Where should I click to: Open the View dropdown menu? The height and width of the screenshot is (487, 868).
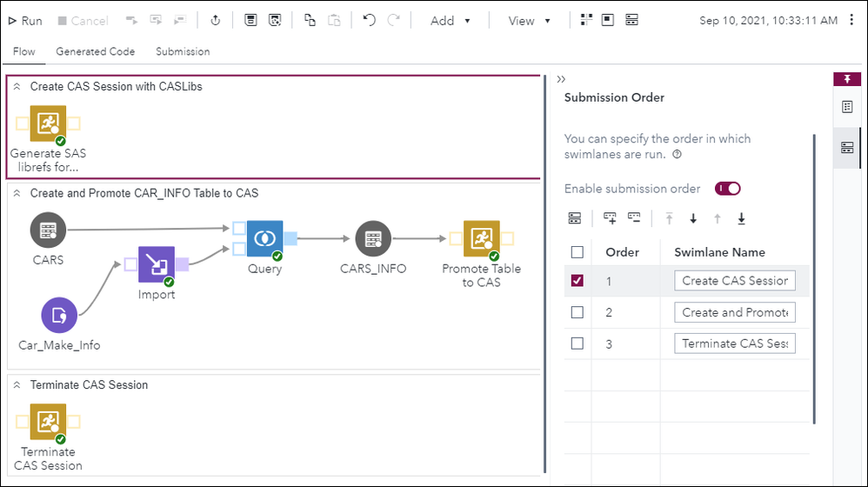coord(530,20)
